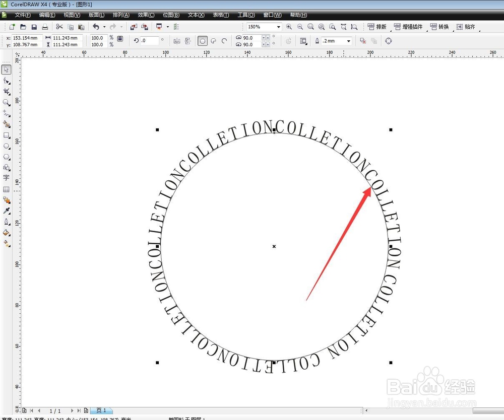Screen dimensions: 504x420
Task: Open the 帮助(H) menu
Action: coord(298,15)
